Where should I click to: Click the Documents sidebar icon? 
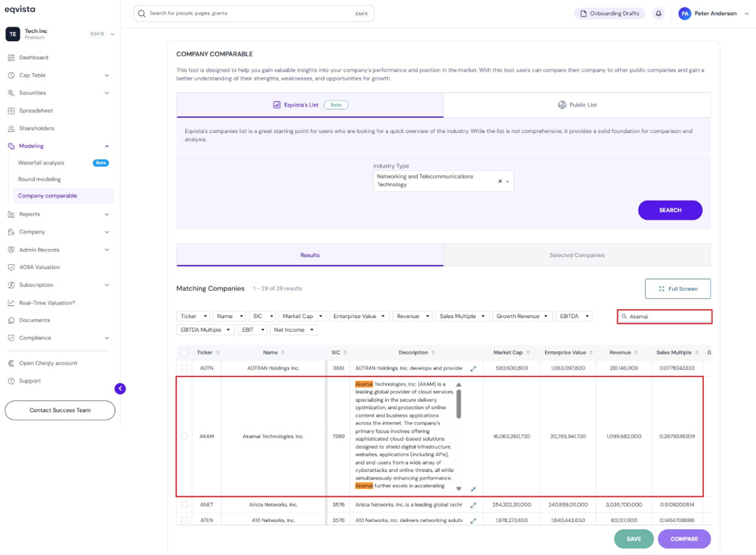click(x=11, y=320)
